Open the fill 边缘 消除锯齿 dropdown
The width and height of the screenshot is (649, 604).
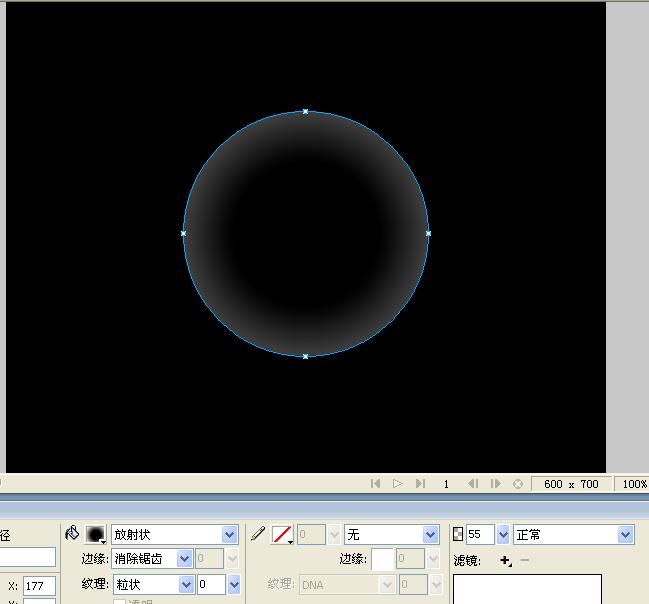tap(152, 559)
